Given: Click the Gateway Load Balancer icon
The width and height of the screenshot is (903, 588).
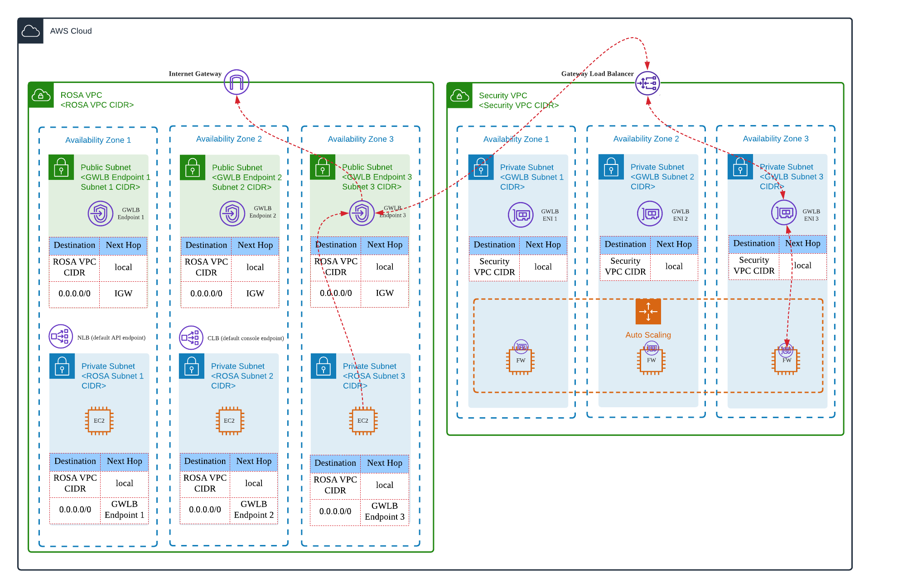Looking at the screenshot, I should coord(647,83).
